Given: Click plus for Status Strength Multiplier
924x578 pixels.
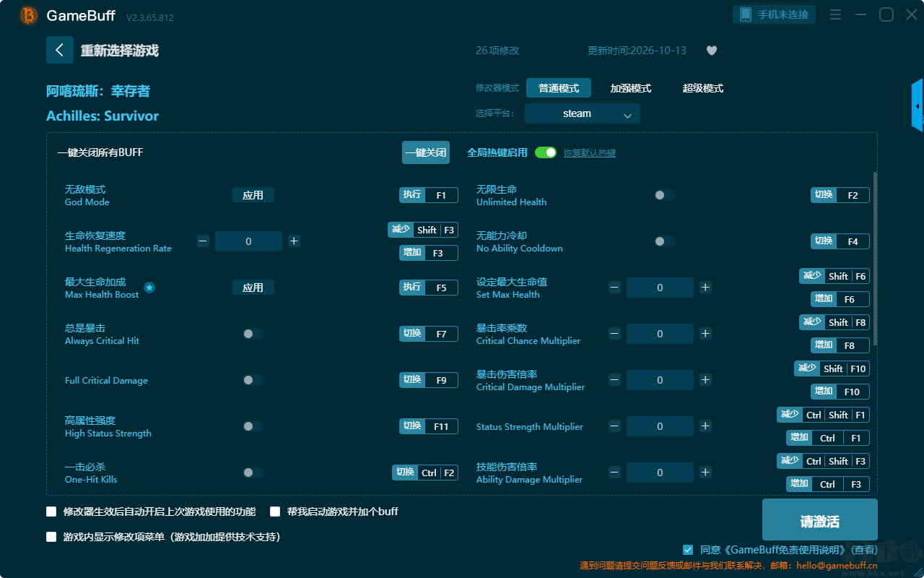Looking at the screenshot, I should (705, 426).
